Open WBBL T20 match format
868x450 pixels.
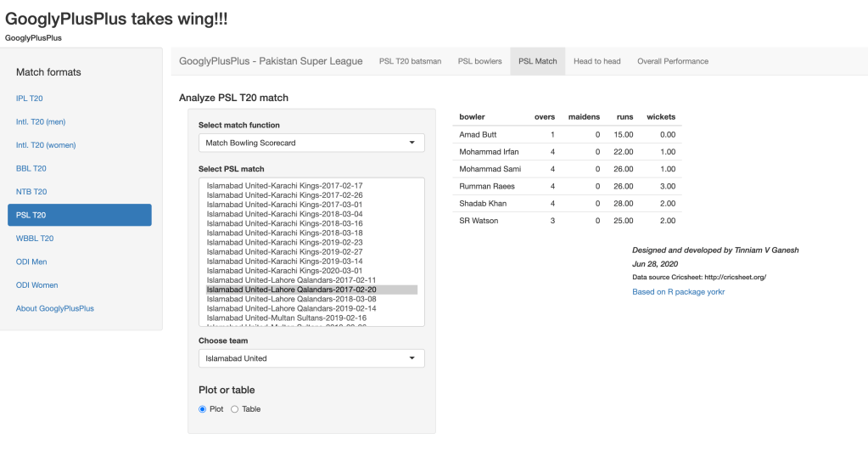(35, 239)
